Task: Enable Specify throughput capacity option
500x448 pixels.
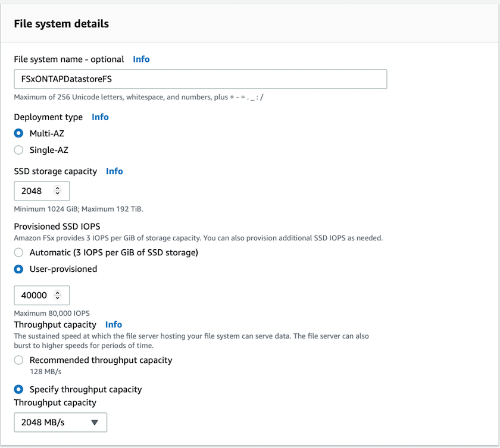Action: click(x=19, y=390)
